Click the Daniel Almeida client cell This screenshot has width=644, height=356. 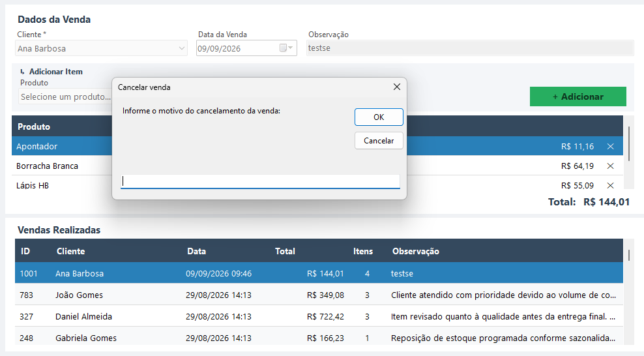tap(84, 317)
